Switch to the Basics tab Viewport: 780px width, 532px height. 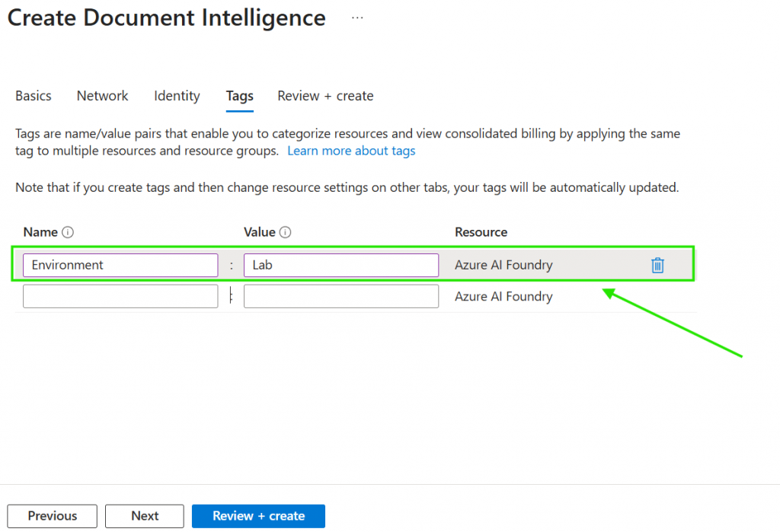coord(34,96)
